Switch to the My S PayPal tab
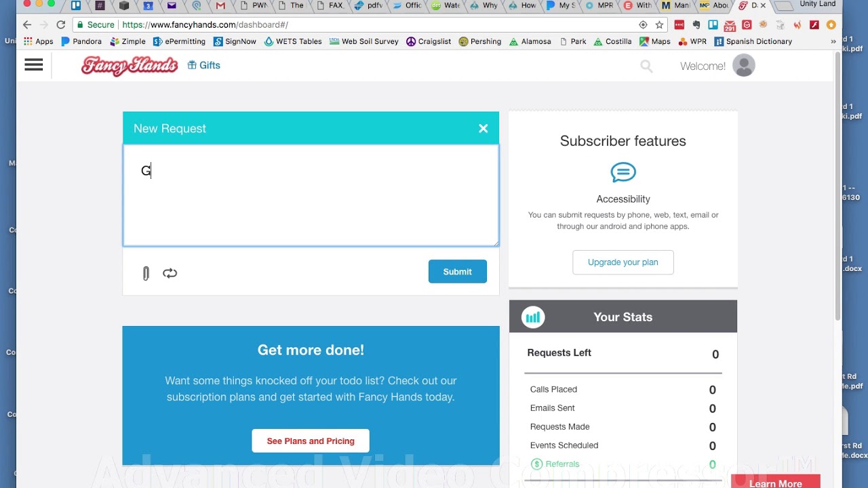The height and width of the screenshot is (488, 868). coord(561,5)
